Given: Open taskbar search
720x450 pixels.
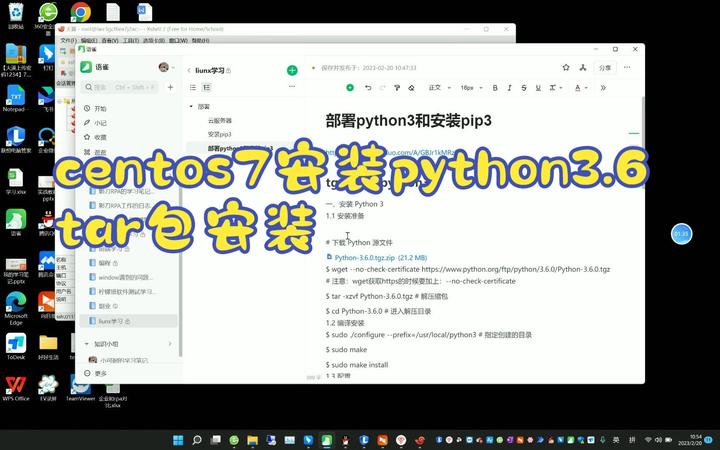Looking at the screenshot, I should pyautogui.click(x=197, y=440).
